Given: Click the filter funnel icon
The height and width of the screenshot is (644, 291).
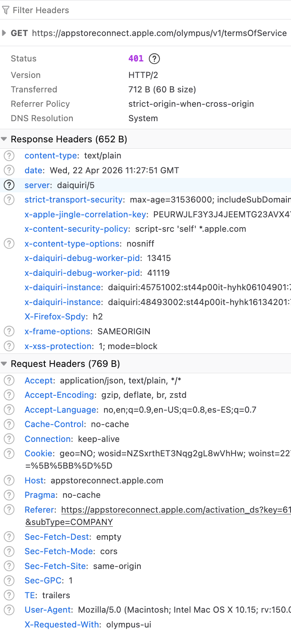Looking at the screenshot, I should tap(6, 10).
